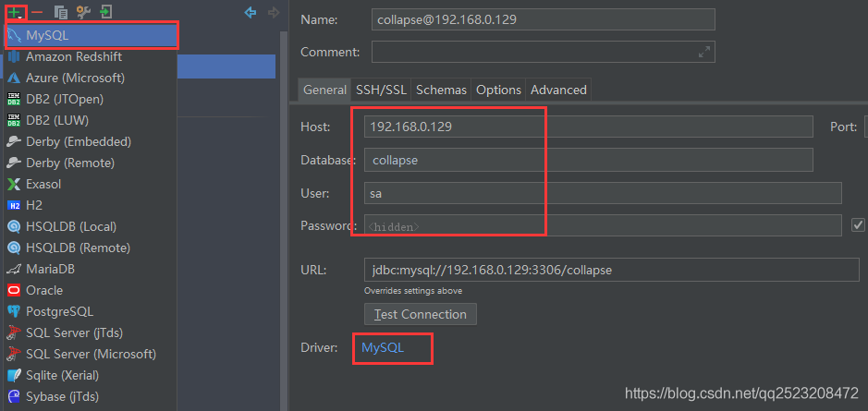Open the Schemas tab
Image resolution: width=868 pixels, height=411 pixels.
click(441, 91)
